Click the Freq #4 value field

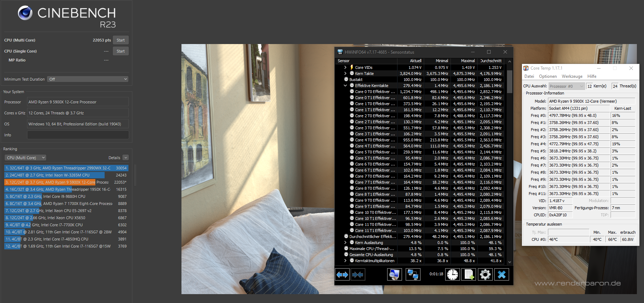(x=579, y=144)
